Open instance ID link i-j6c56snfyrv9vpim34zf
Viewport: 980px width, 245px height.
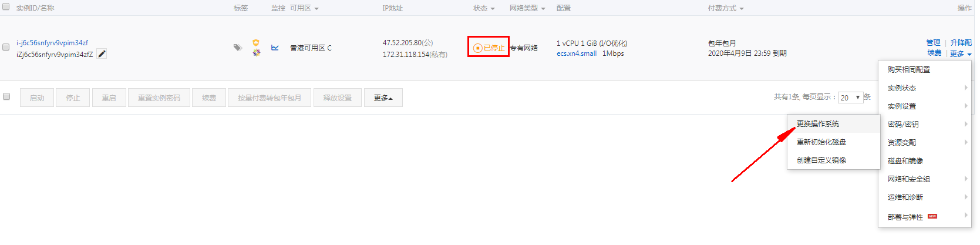(x=52, y=43)
